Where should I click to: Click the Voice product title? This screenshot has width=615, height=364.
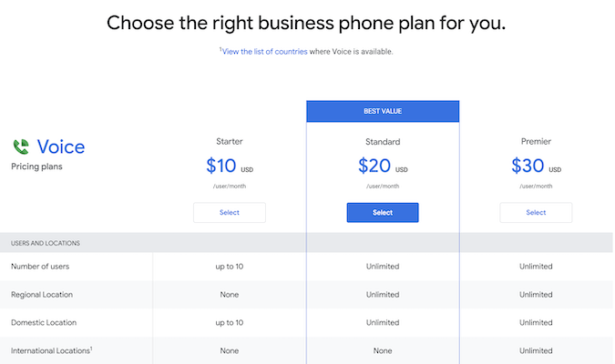point(61,147)
